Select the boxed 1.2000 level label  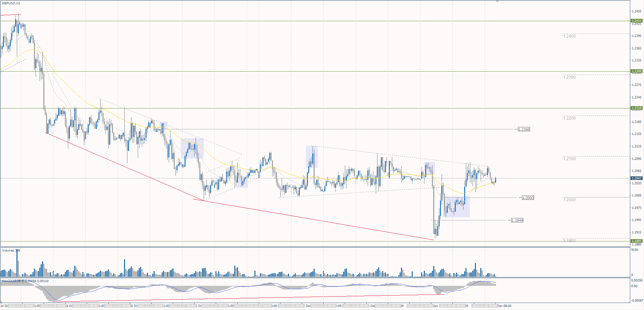tap(528, 198)
